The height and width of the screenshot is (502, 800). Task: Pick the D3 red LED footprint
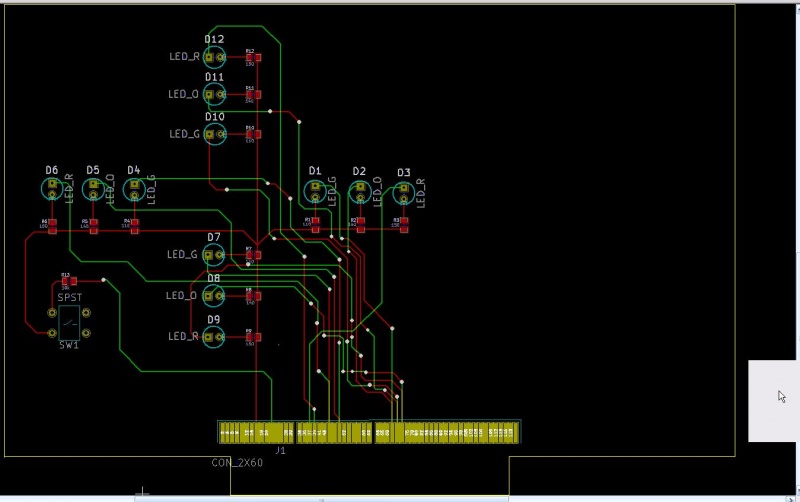pos(404,190)
